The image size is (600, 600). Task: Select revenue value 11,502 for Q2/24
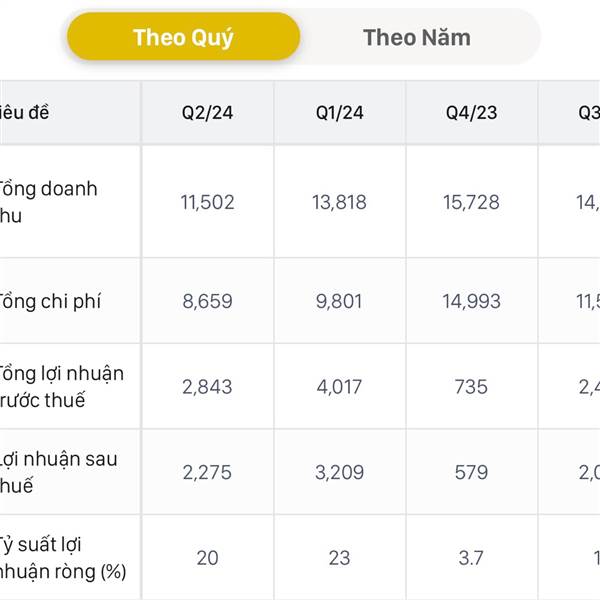[207, 202]
